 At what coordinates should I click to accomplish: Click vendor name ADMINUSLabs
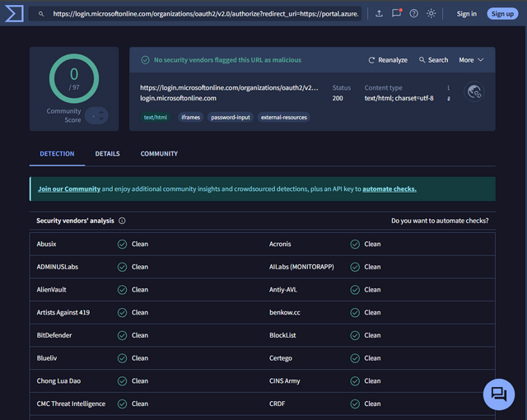[x=58, y=267]
